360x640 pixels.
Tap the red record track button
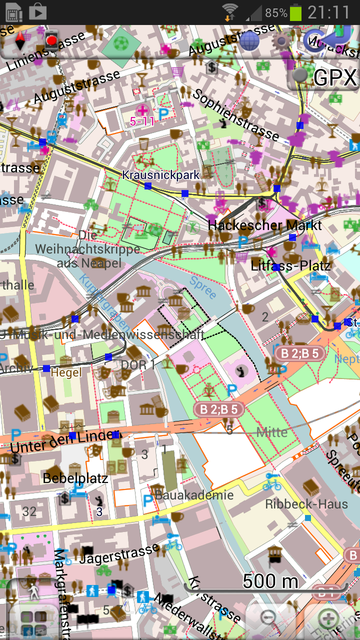(x=51, y=40)
